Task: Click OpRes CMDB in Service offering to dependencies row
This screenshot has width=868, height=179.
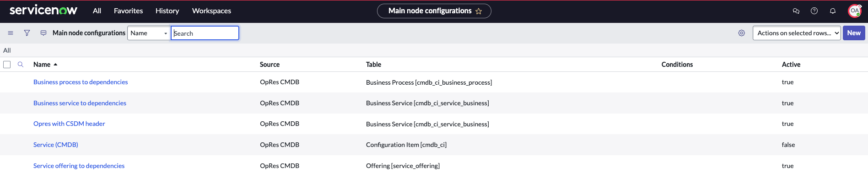Action: (x=280, y=166)
